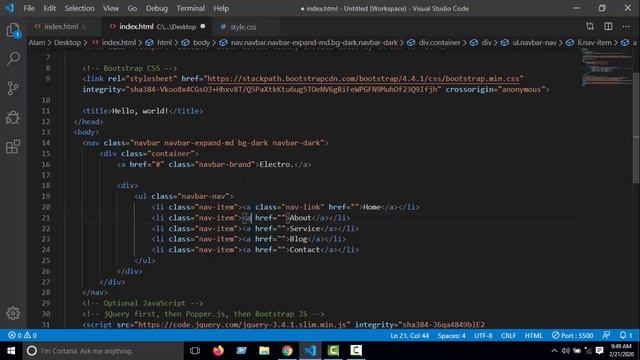
Task: Open the Selection menu
Action: [79, 8]
